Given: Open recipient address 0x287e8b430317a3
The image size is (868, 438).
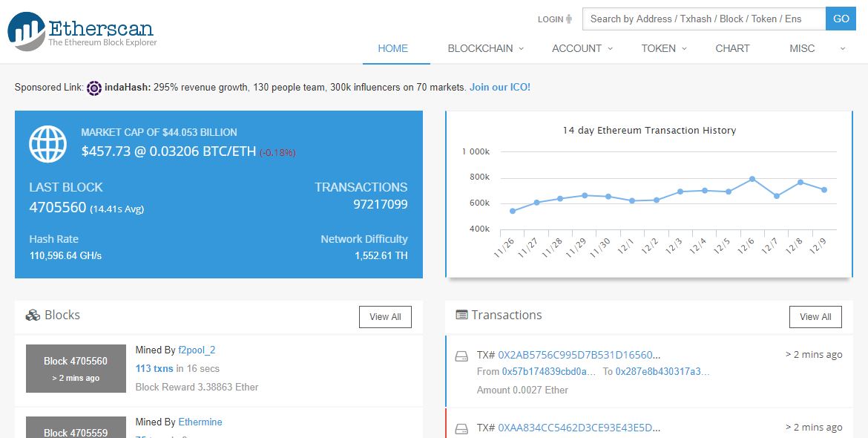Looking at the screenshot, I should click(x=662, y=371).
